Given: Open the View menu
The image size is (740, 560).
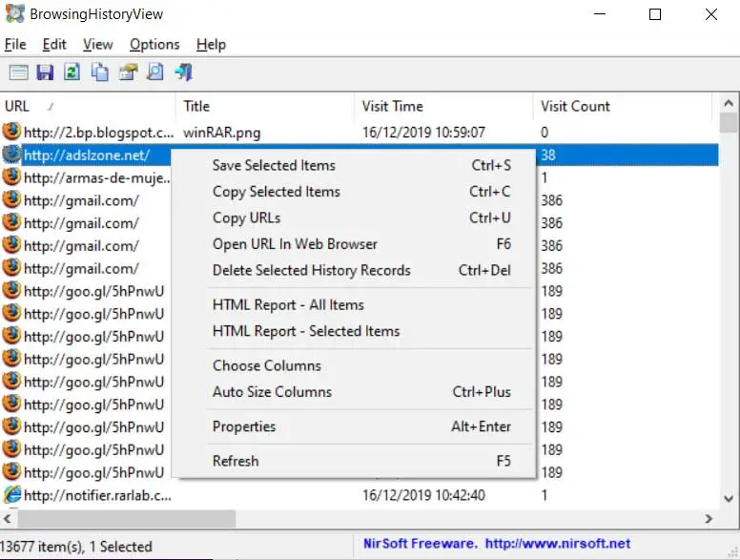Looking at the screenshot, I should click(97, 45).
